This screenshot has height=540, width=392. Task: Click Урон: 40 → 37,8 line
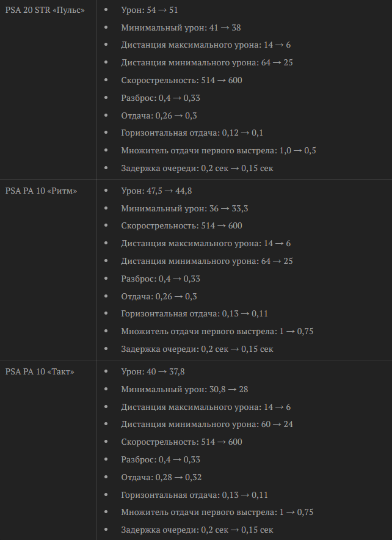(153, 371)
